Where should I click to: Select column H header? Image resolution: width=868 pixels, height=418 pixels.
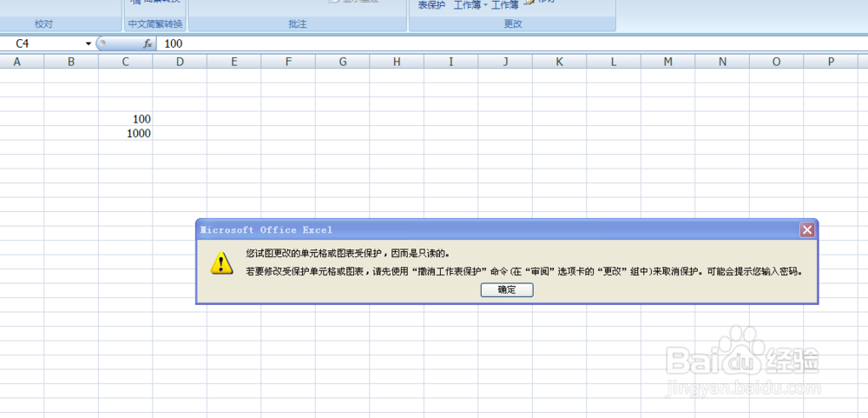click(x=397, y=62)
